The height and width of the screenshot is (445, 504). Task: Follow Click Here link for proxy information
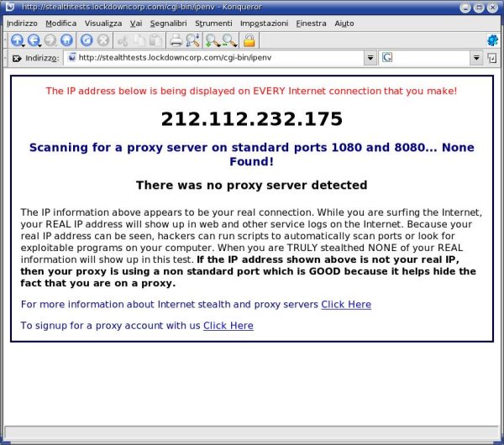point(345,304)
